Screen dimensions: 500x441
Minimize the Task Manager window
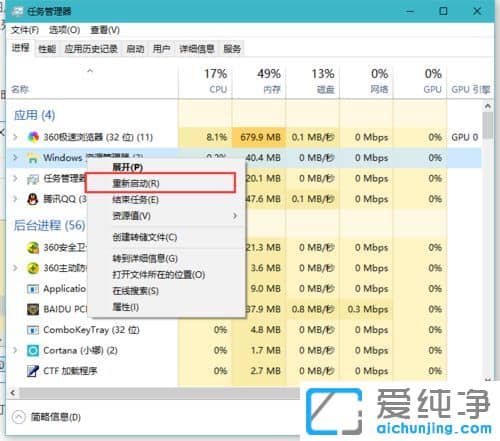(x=410, y=11)
